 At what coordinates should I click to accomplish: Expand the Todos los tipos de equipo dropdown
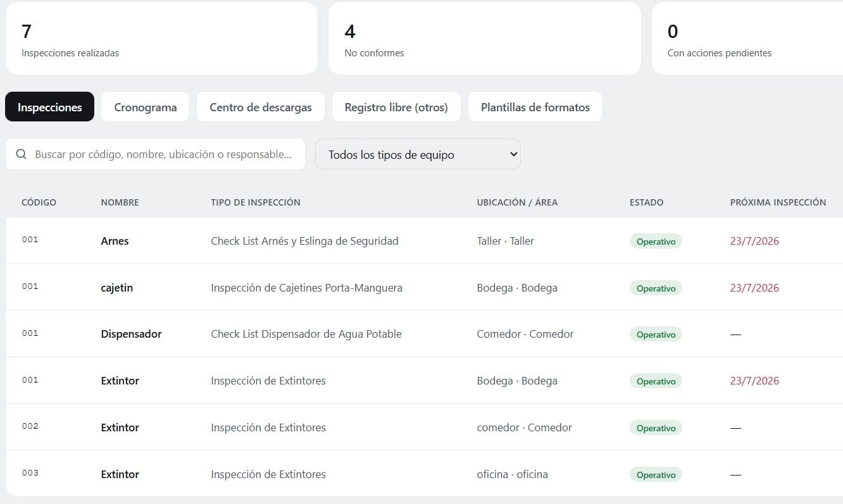pos(418,154)
